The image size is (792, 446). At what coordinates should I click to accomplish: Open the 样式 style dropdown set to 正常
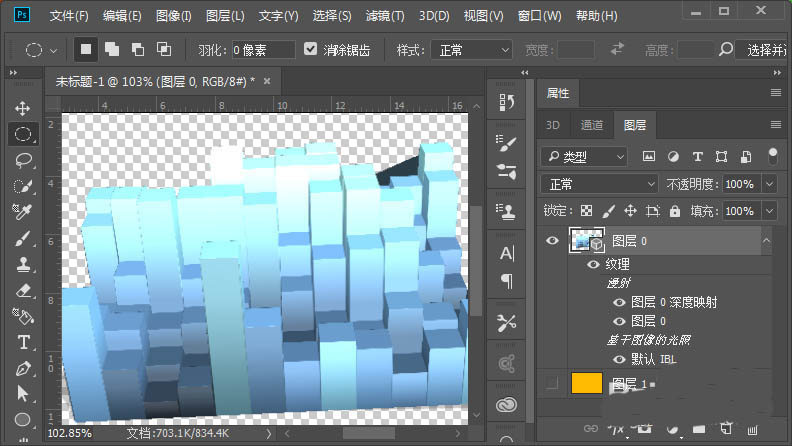click(x=470, y=49)
